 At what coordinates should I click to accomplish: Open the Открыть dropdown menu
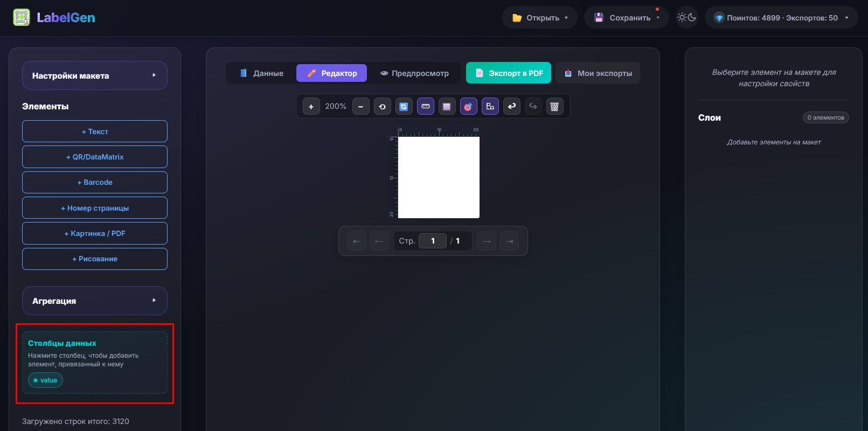point(540,18)
